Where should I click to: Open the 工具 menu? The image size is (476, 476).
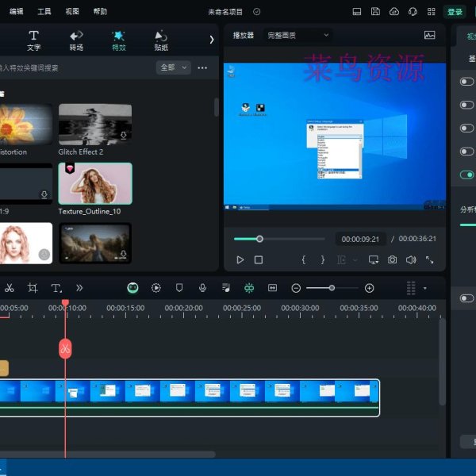click(x=44, y=12)
